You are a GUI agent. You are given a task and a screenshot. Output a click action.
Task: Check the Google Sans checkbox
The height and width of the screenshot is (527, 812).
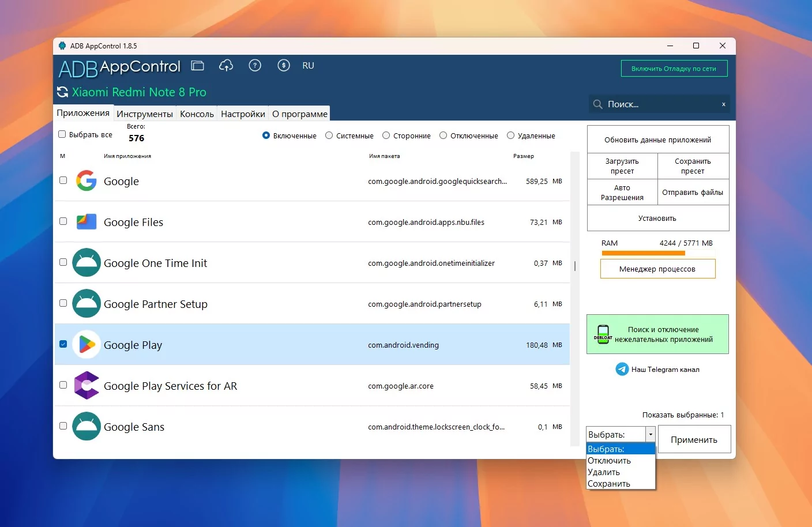tap(63, 426)
